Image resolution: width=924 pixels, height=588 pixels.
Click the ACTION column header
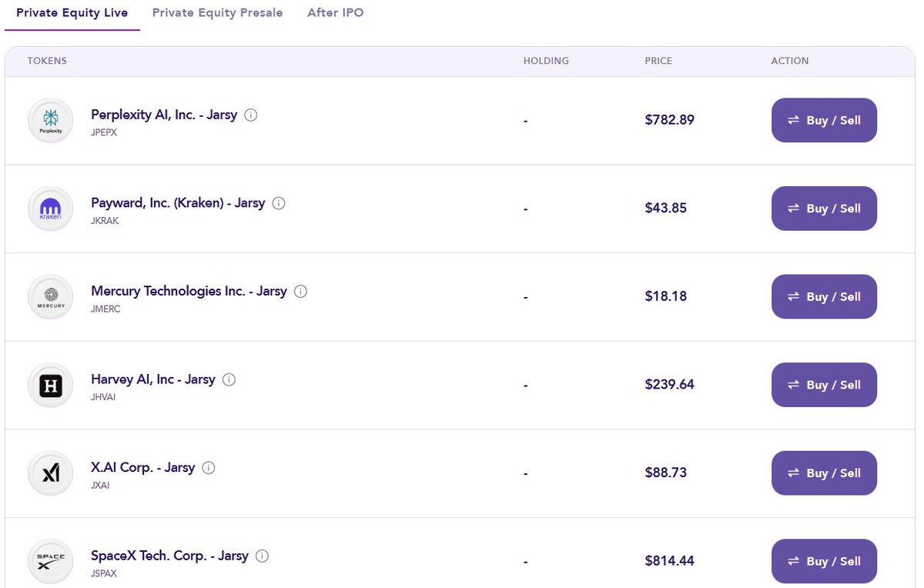[x=790, y=61]
